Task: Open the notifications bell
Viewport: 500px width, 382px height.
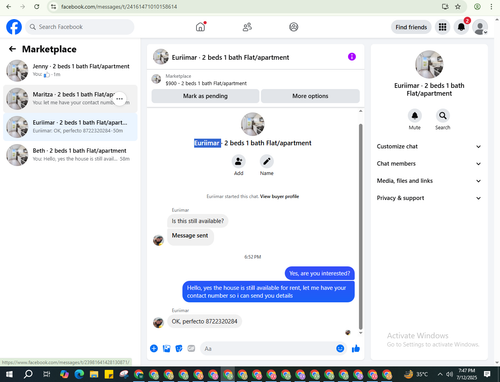Action: [x=461, y=27]
